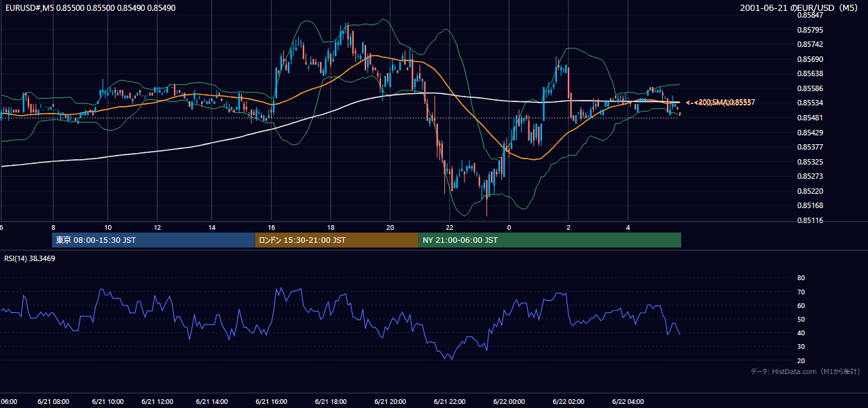Click RSI scale value 70
The width and height of the screenshot is (868, 408).
point(801,292)
